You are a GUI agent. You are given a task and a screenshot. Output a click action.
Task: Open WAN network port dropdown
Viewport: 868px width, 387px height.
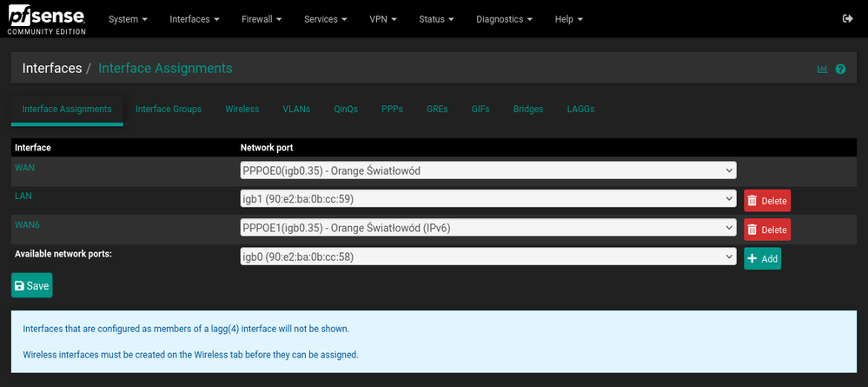(x=488, y=170)
